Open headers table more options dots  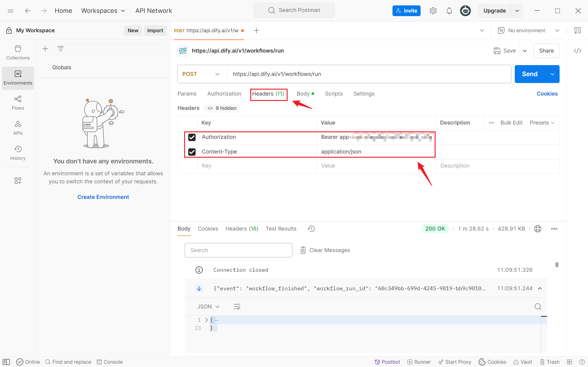(491, 123)
